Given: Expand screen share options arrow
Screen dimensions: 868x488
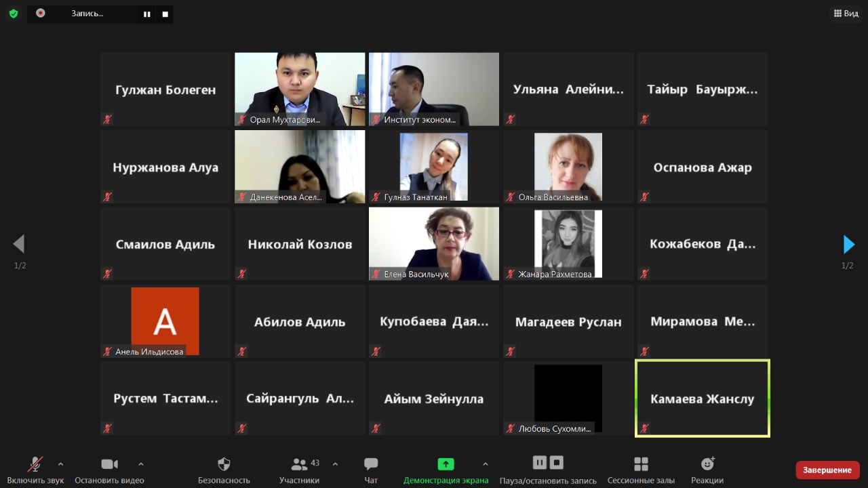Looking at the screenshot, I should 485,464.
